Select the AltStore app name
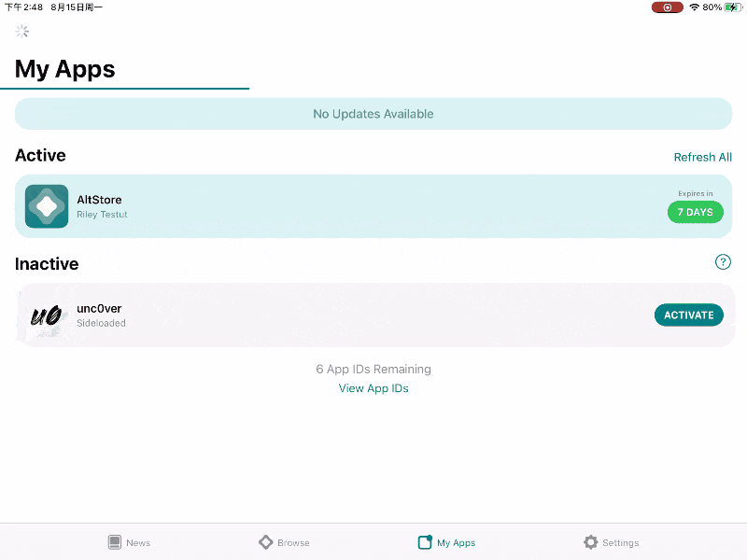747x560 pixels. (99, 200)
